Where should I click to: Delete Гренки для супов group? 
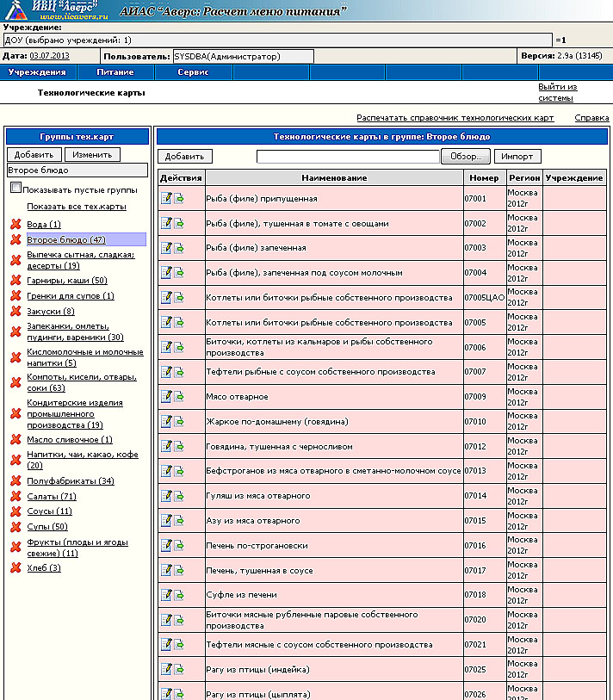pyautogui.click(x=15, y=295)
